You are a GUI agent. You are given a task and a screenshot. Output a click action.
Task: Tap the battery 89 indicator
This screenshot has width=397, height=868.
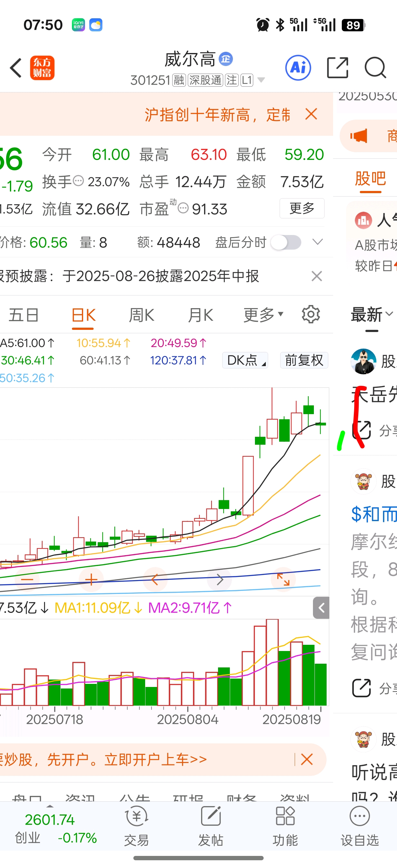click(354, 25)
